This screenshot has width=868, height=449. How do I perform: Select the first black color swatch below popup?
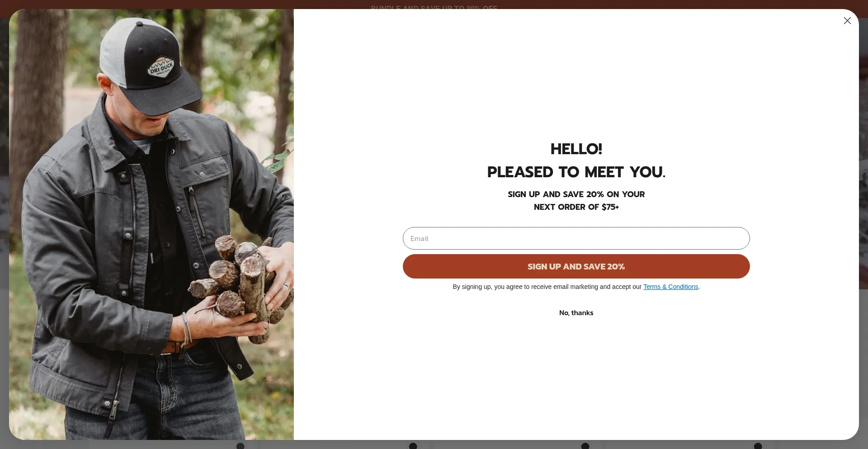(x=241, y=446)
